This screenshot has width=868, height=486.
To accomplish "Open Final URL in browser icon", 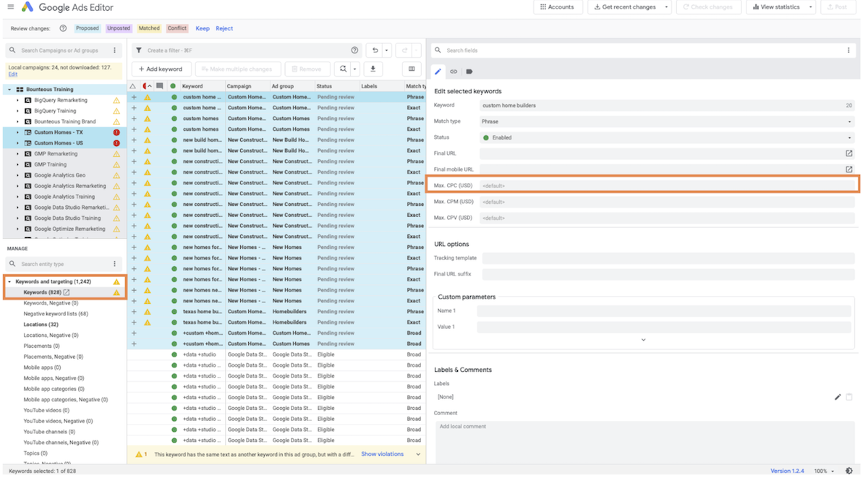I will [849, 153].
